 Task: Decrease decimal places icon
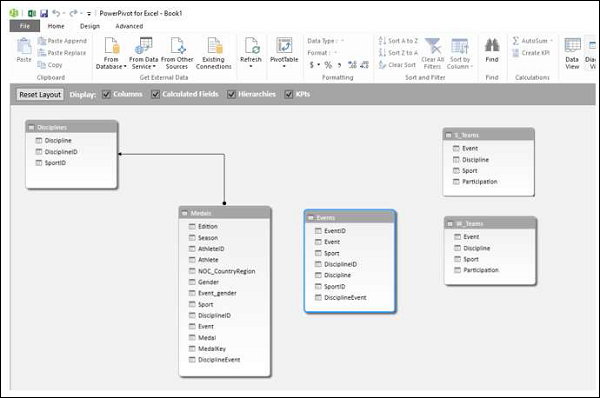click(365, 65)
